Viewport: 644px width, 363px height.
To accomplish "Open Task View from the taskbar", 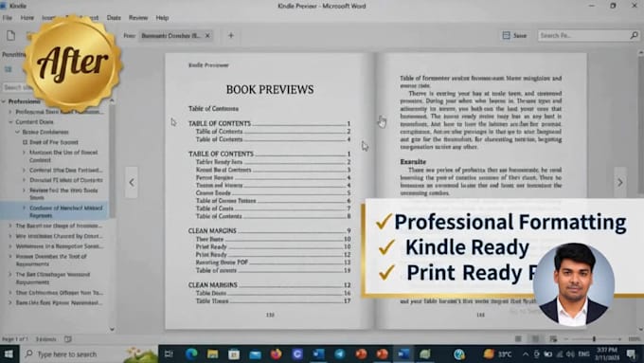I will pos(169,354).
